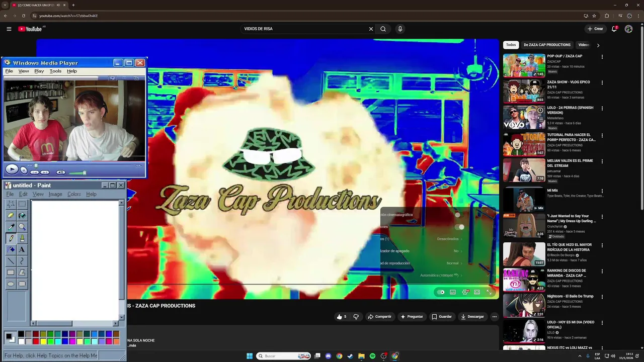Pick the Text tool in Paint
644x362 pixels.
click(22, 249)
